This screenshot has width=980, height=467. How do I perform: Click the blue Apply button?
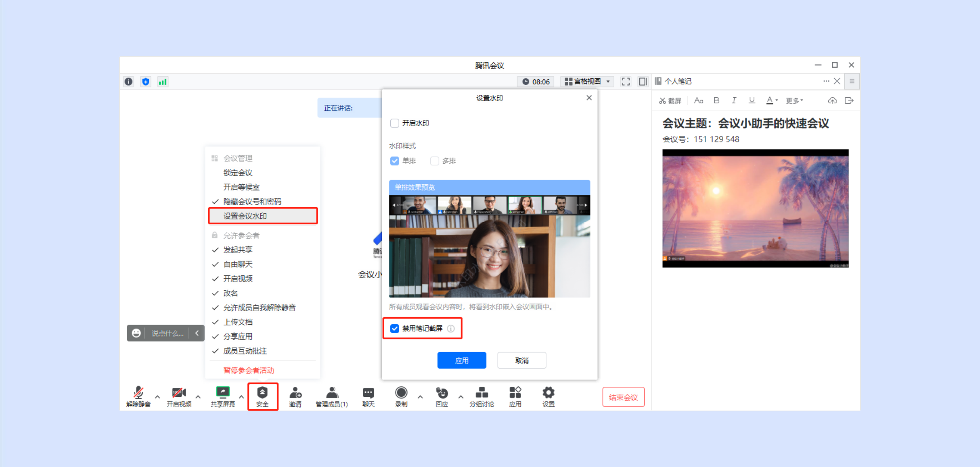(462, 361)
